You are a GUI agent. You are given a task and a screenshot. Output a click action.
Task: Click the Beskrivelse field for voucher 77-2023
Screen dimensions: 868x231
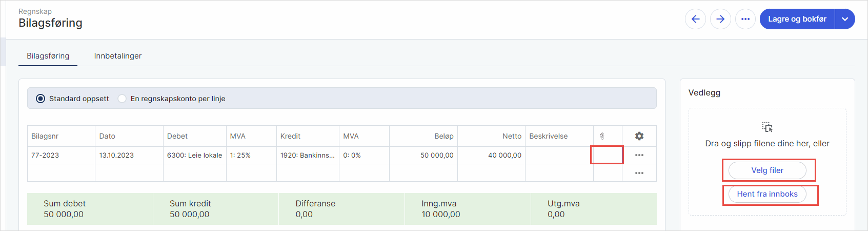pyautogui.click(x=559, y=155)
